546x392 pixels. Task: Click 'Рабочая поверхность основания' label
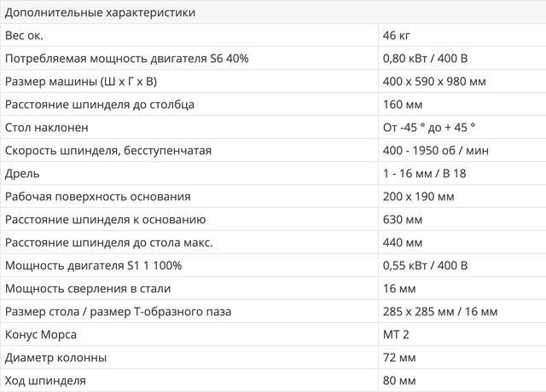pyautogui.click(x=98, y=197)
